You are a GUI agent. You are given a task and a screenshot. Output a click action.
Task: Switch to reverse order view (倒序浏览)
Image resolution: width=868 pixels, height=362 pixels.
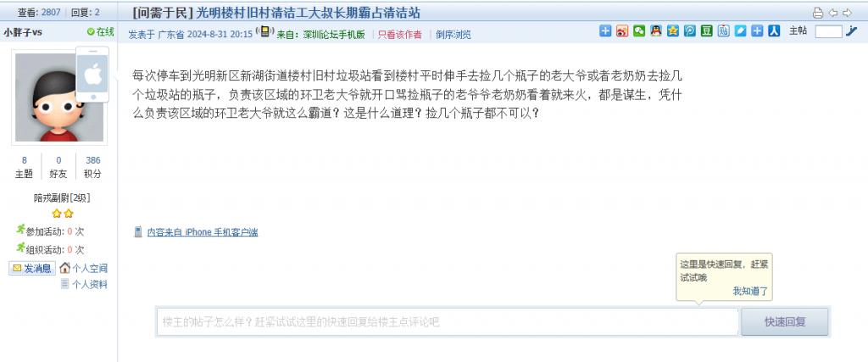pyautogui.click(x=453, y=34)
